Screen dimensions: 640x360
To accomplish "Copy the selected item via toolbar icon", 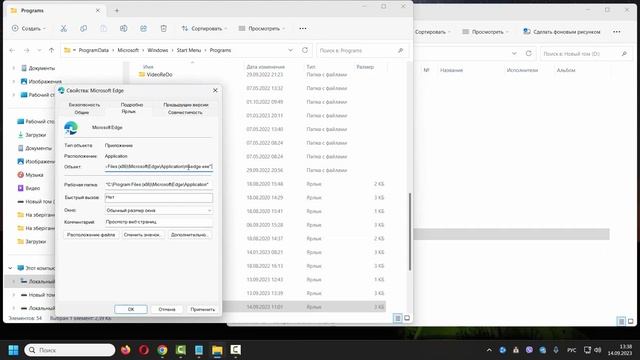I will [x=83, y=29].
